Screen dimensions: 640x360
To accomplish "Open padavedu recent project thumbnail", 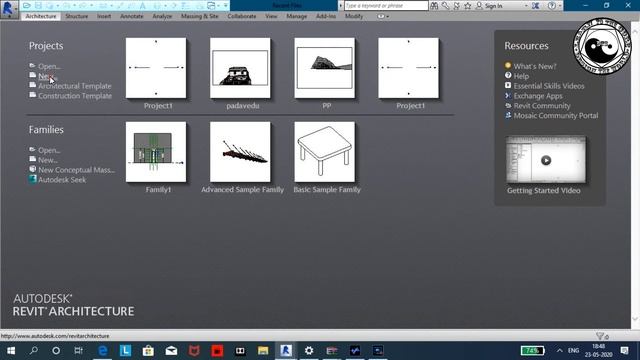I will tap(240, 68).
